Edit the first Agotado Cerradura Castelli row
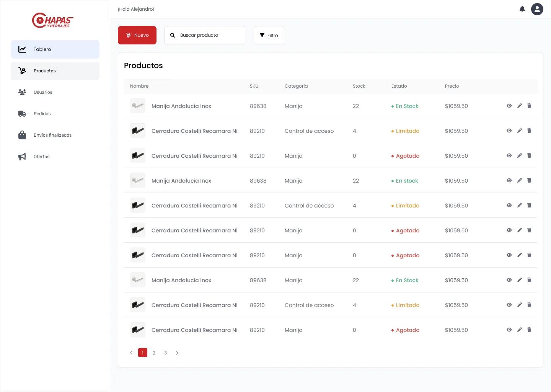This screenshot has height=392, width=551. pyautogui.click(x=519, y=155)
